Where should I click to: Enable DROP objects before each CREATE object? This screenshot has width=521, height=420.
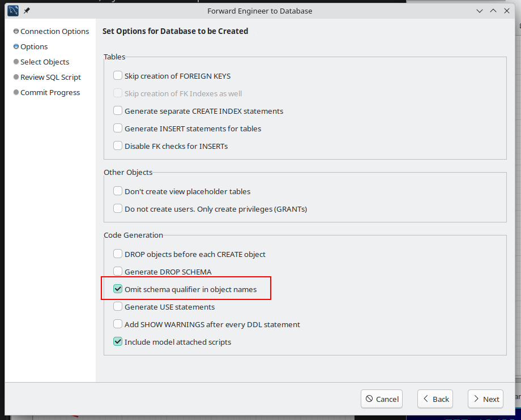pyautogui.click(x=118, y=254)
